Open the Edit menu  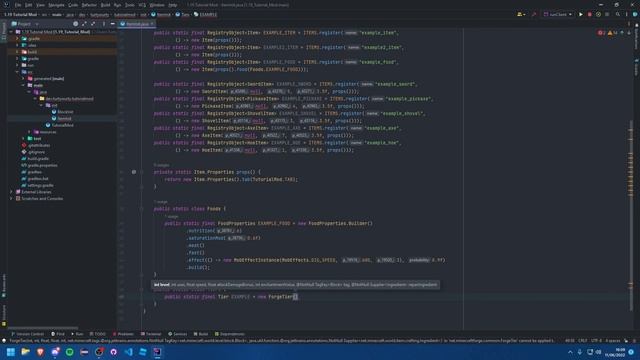click(28, 5)
